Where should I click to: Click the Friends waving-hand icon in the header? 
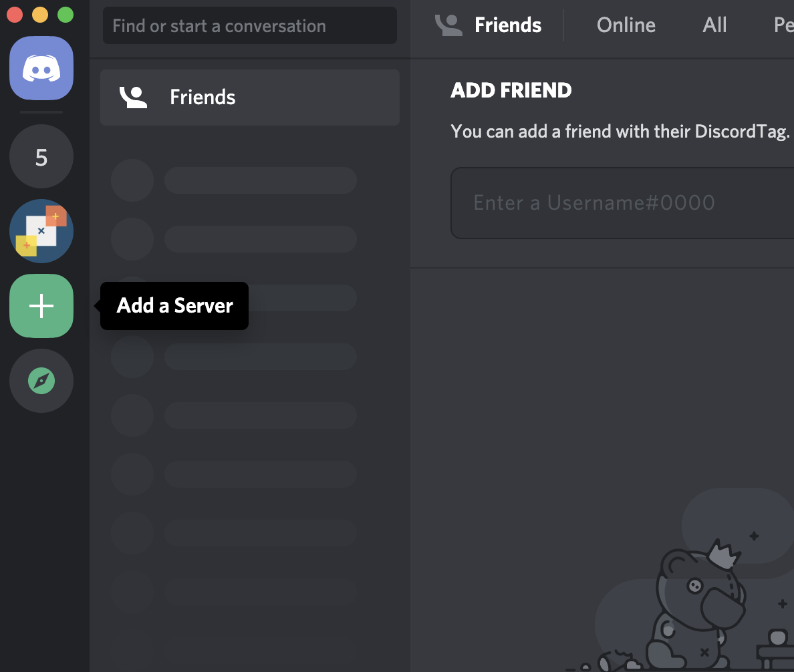[449, 25]
